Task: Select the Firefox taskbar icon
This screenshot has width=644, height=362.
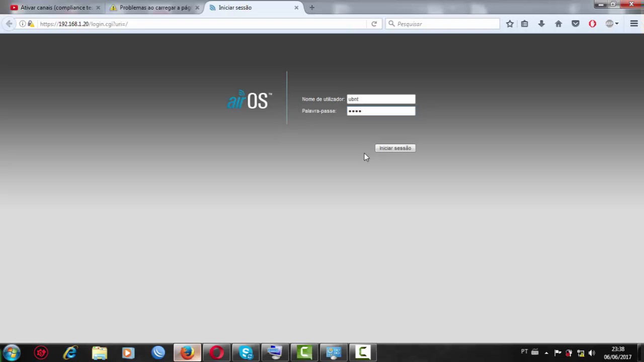Action: point(187,352)
